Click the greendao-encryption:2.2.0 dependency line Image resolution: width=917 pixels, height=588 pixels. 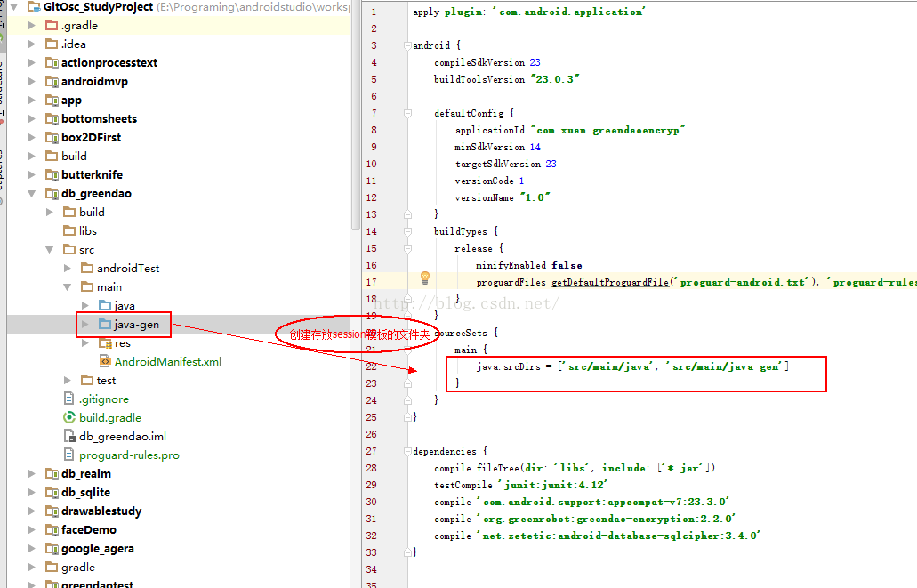point(584,519)
